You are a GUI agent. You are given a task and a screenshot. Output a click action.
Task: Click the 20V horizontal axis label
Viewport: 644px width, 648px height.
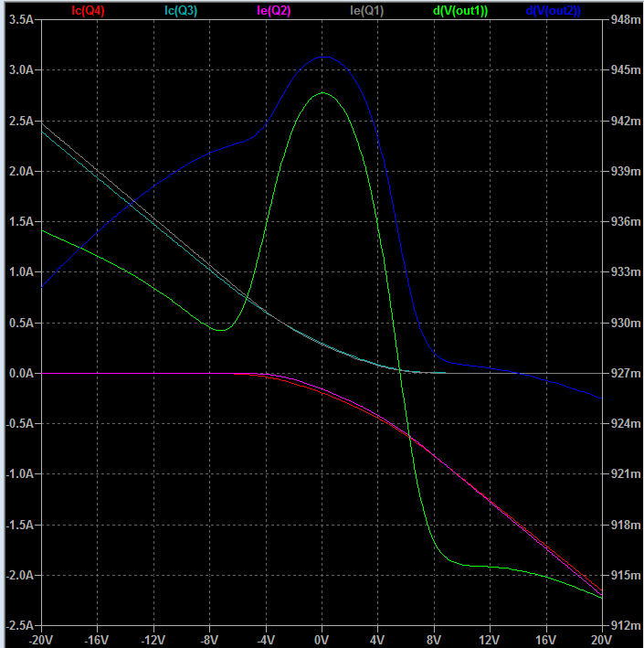point(602,640)
